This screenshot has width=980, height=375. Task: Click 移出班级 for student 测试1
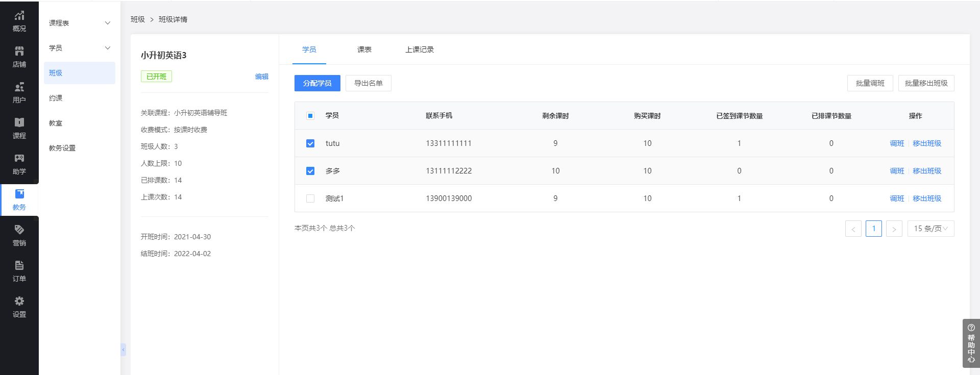pos(927,198)
